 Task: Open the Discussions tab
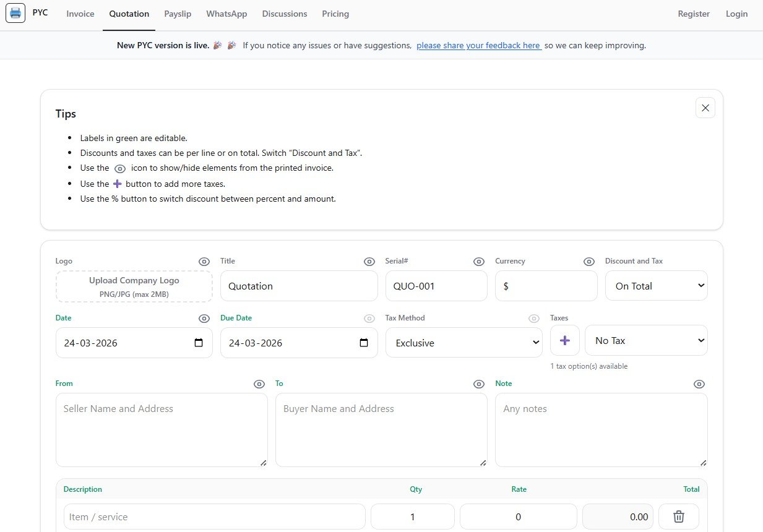coord(285,14)
